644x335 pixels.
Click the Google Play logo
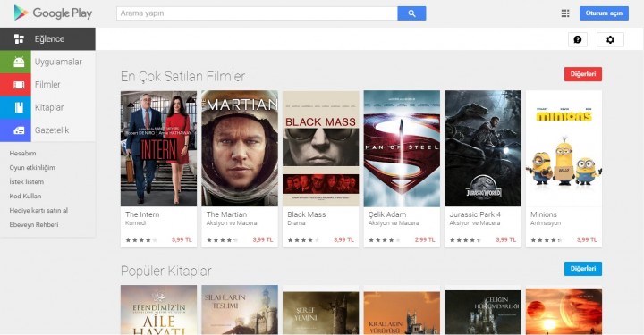[53, 13]
